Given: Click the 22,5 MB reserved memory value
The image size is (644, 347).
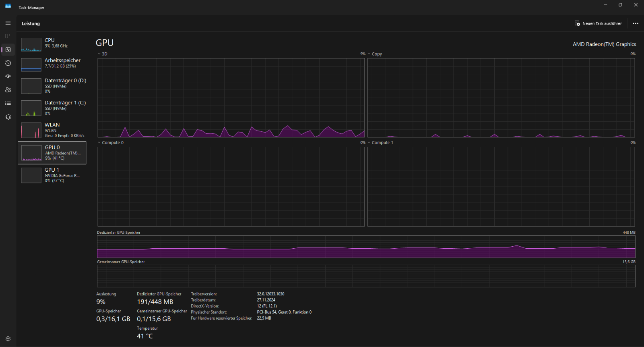Looking at the screenshot, I should 264,318.
